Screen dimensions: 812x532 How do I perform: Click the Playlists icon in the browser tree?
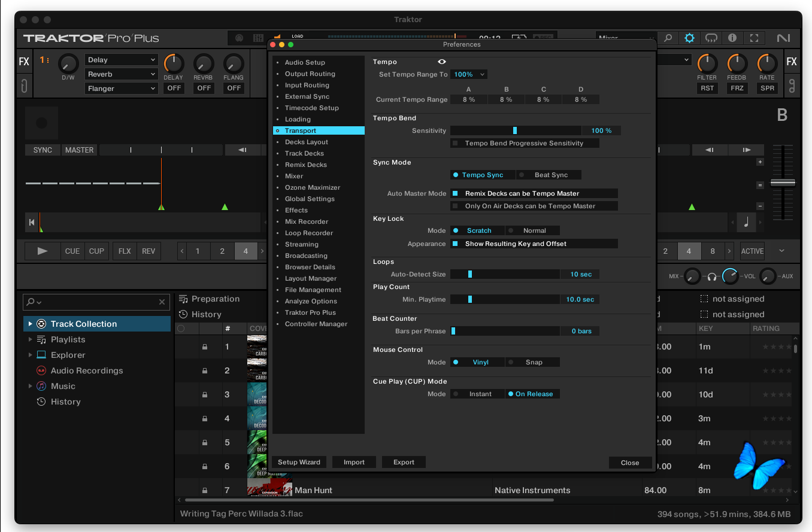(41, 339)
